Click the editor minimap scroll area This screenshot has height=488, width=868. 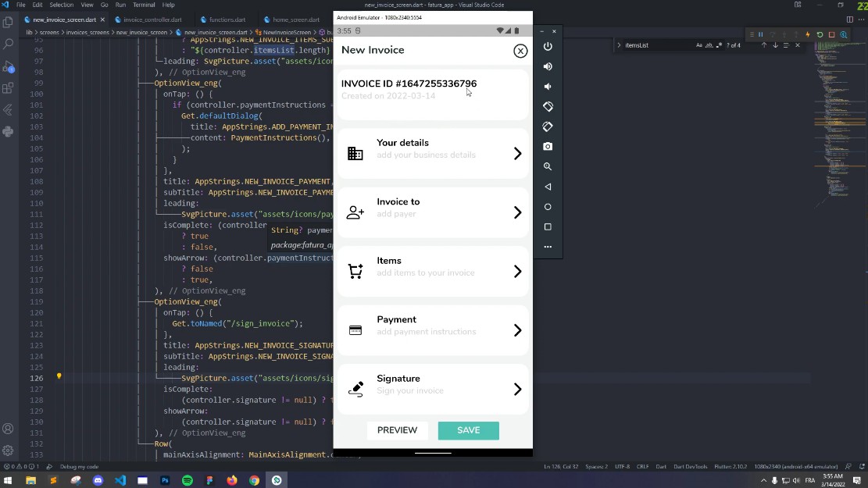(841, 122)
